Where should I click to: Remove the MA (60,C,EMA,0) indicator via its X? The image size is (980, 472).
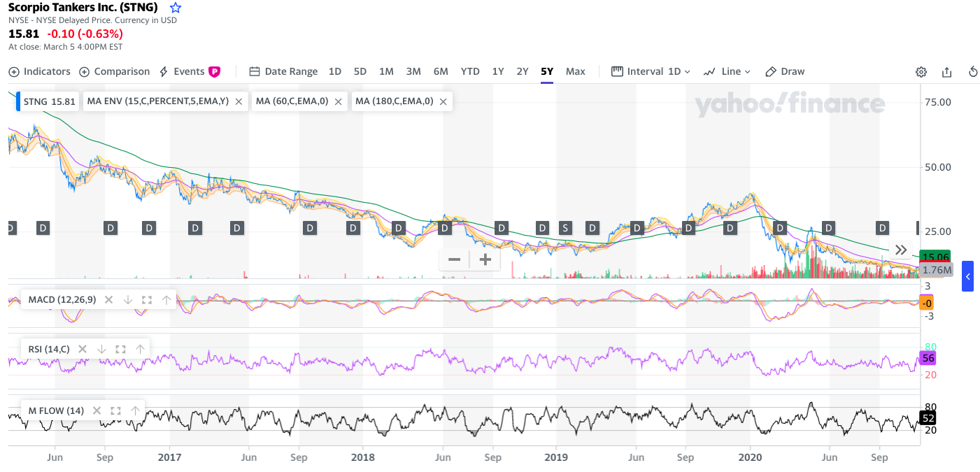pos(338,101)
